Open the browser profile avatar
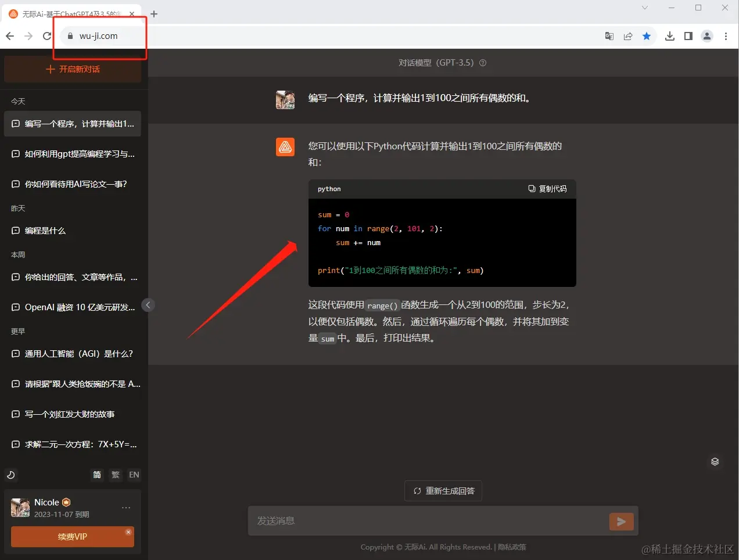Screen dimensions: 739x560 [707, 36]
